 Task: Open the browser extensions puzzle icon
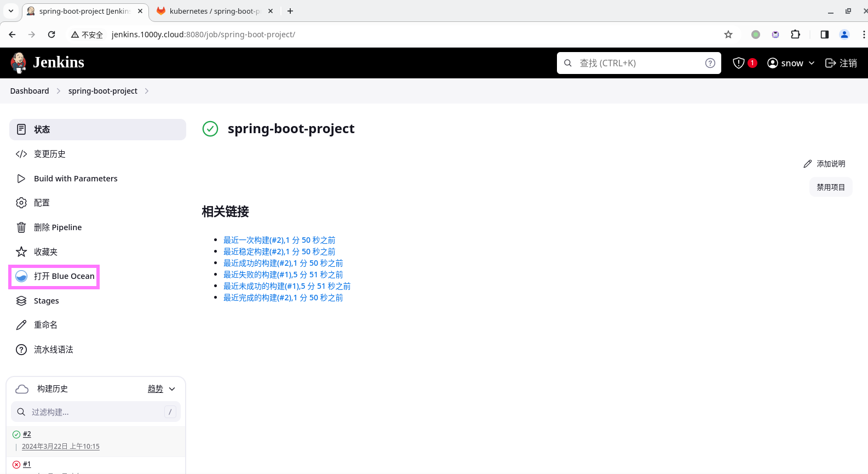coord(796,35)
